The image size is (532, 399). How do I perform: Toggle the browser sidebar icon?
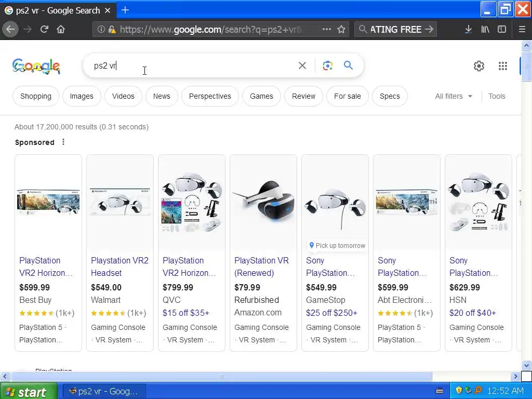(502, 30)
